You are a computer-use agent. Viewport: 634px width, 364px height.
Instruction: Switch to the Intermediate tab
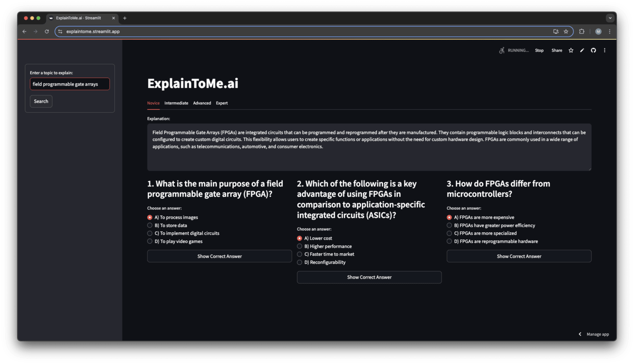tap(176, 103)
